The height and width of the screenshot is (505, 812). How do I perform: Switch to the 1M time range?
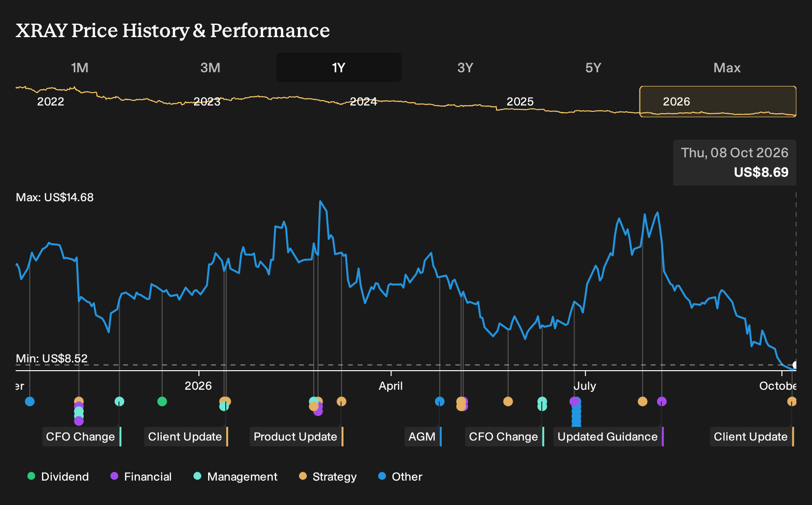coord(80,67)
